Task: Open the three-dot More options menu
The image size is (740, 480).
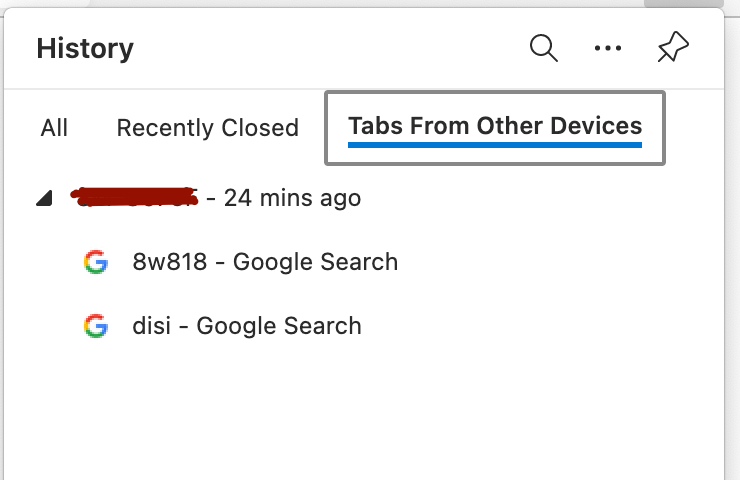Action: tap(608, 48)
